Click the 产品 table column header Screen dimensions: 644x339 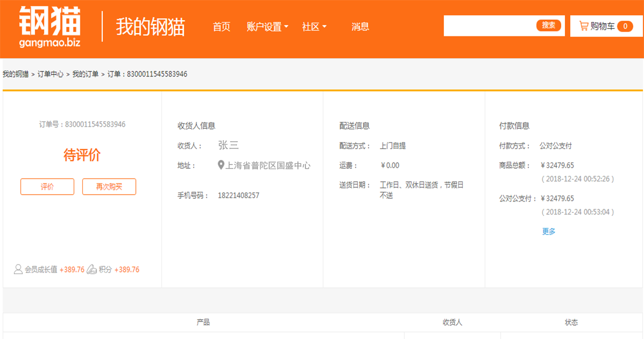coord(203,322)
